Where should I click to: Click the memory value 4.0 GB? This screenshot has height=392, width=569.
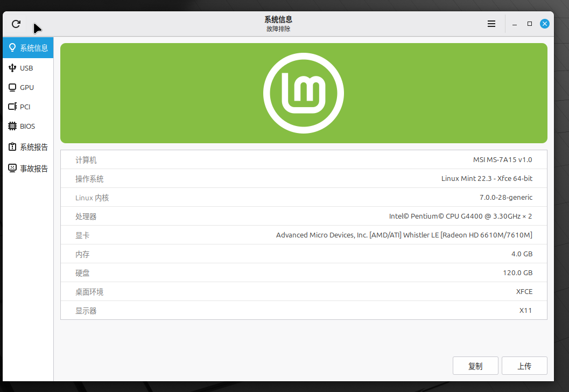pyautogui.click(x=522, y=254)
